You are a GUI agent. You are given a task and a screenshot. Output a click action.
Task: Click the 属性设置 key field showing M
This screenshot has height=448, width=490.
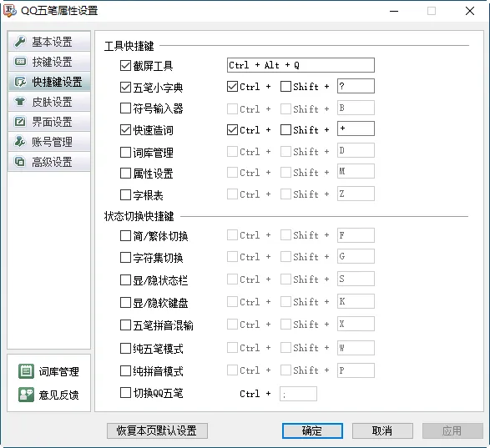coord(356,171)
